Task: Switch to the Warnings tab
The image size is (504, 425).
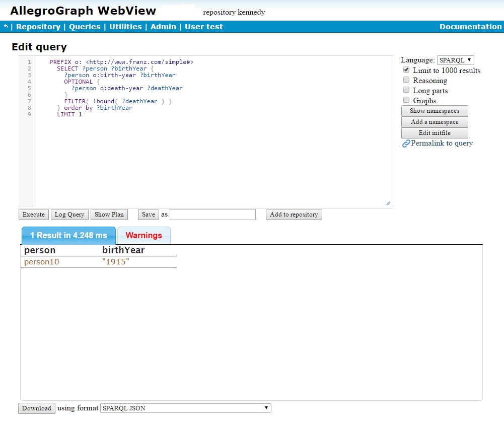Action: pos(143,236)
